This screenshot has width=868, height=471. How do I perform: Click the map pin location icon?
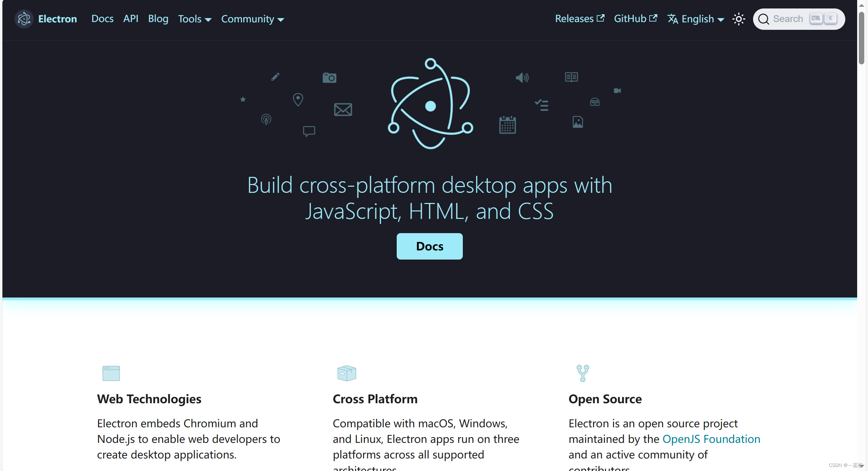point(298,100)
